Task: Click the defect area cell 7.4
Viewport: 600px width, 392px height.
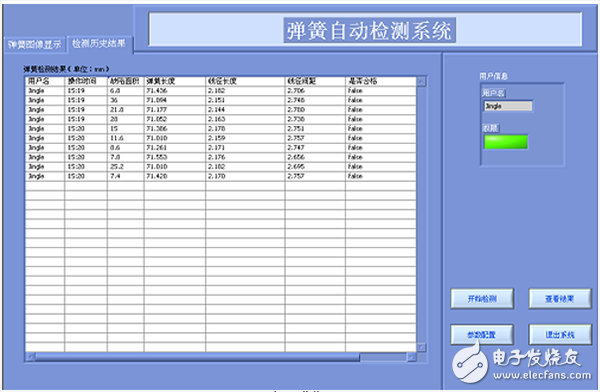Action: point(126,176)
